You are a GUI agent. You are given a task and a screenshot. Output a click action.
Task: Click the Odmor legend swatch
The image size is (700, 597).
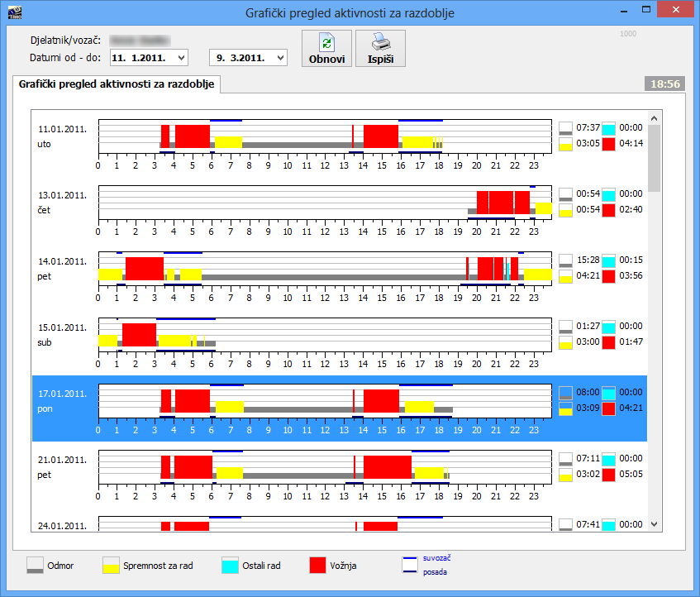pyautogui.click(x=35, y=566)
